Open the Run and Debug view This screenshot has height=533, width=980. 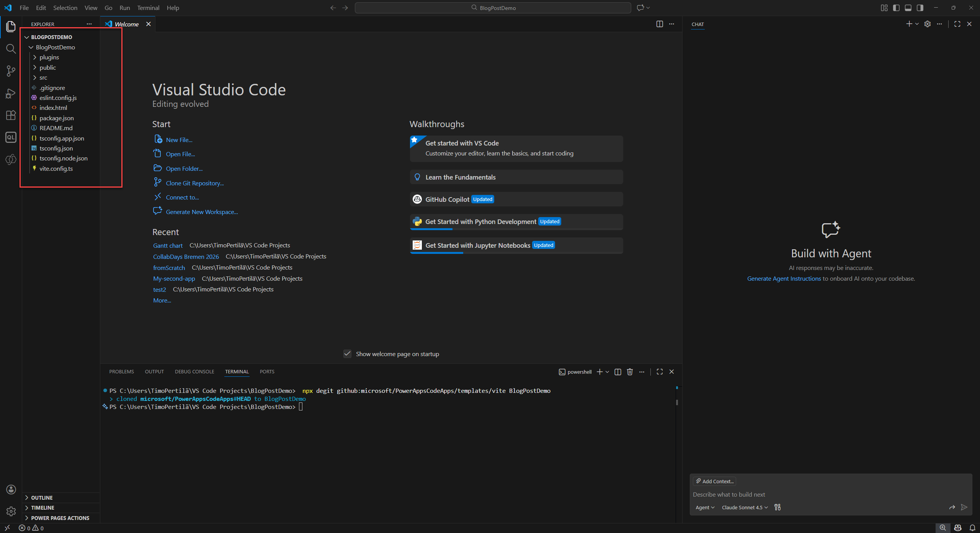[x=11, y=93]
